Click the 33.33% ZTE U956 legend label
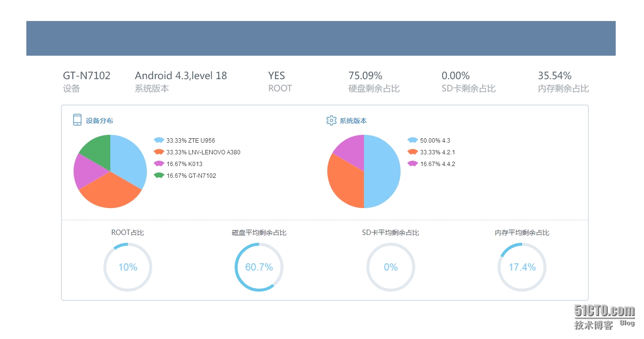644x339 pixels. click(x=191, y=140)
